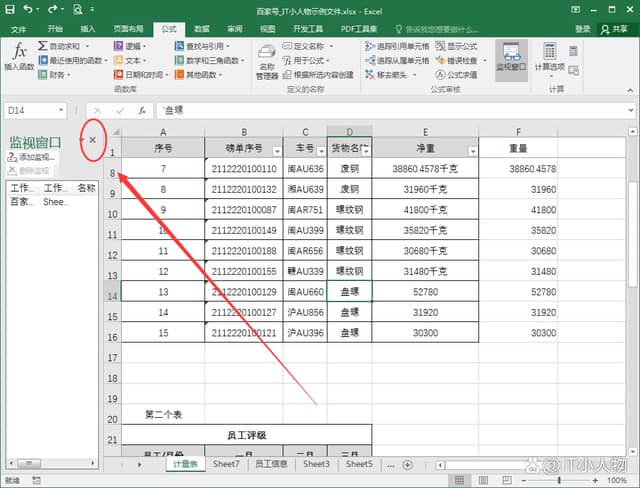Switch to Normal view in status bar

(459, 480)
